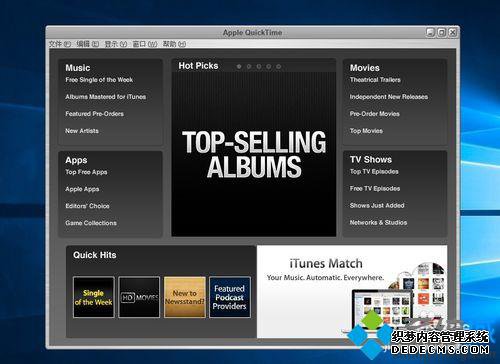This screenshot has height=364, width=500.
Task: Open the New to Newsstand tile
Action: (x=185, y=297)
